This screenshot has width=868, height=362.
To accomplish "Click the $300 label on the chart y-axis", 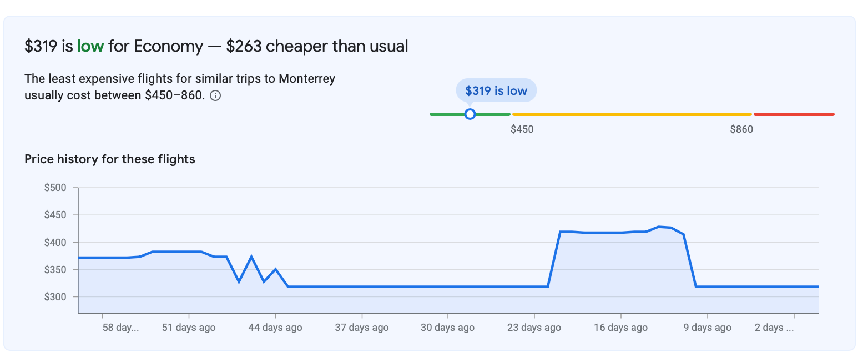I will click(x=55, y=297).
